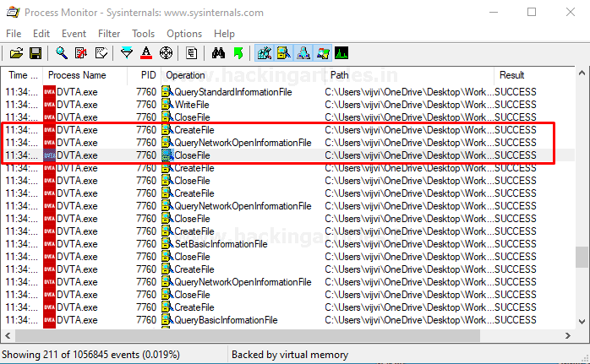
Task: Select the QueryBasicInformationFile operation row
Action: pos(288,320)
